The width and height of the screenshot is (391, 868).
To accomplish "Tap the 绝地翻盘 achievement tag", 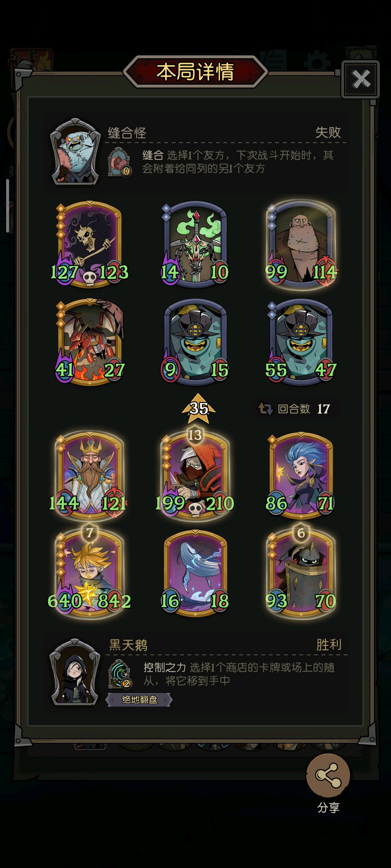I will [139, 699].
